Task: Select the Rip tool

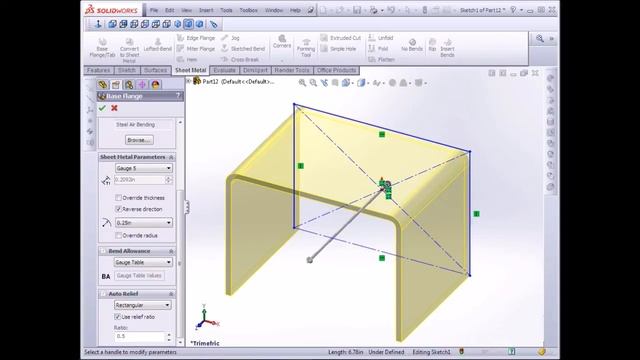Action: click(432, 45)
